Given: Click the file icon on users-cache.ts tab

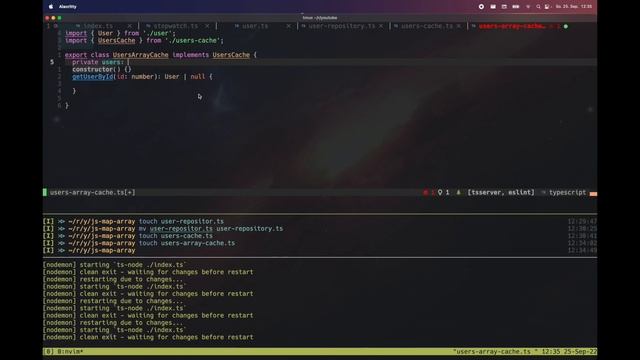Looking at the screenshot, I should coord(396,26).
